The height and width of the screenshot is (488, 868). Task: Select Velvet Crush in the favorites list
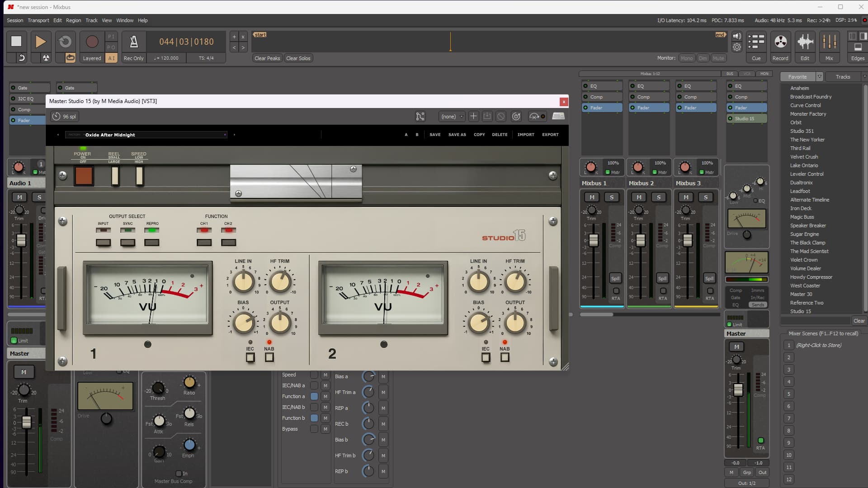804,157
